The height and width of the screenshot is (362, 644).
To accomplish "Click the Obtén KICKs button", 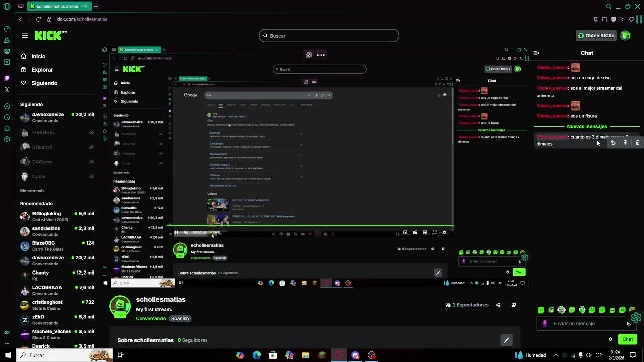I will click(x=596, y=36).
